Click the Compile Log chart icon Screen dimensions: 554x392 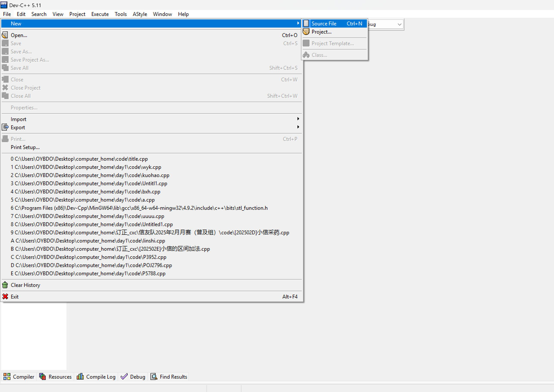point(80,377)
